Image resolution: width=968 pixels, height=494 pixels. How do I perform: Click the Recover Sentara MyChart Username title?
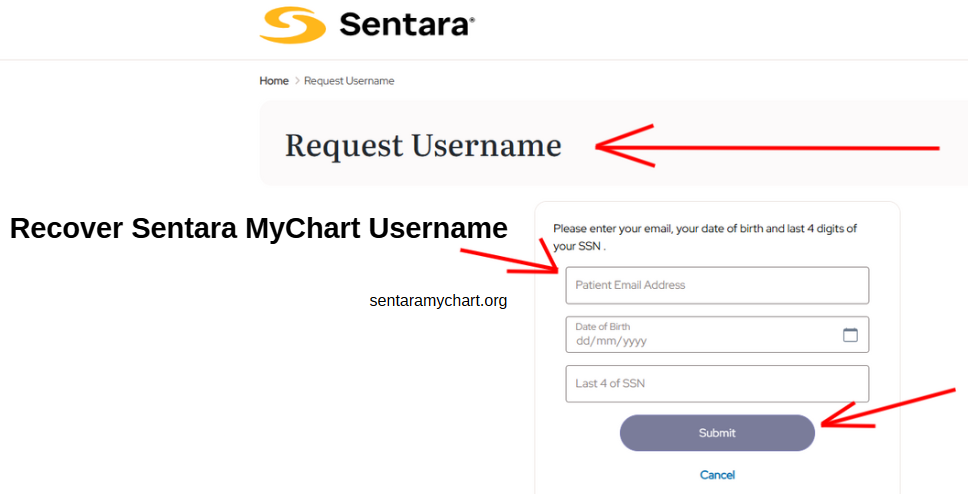pos(259,228)
